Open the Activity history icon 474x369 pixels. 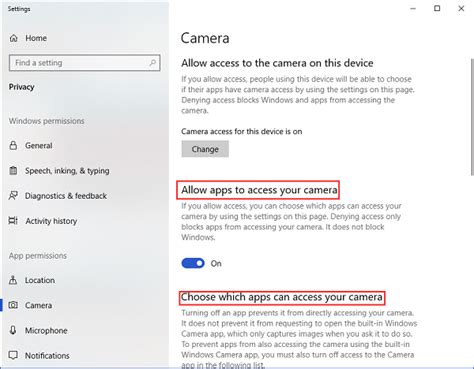click(13, 221)
